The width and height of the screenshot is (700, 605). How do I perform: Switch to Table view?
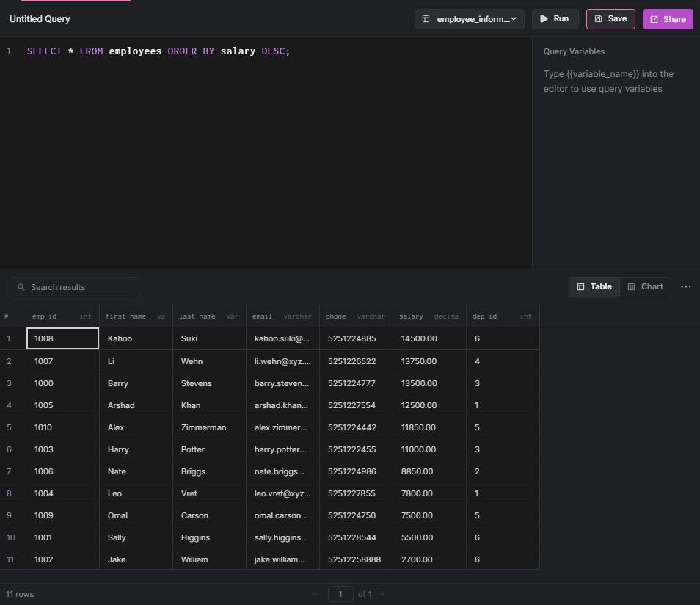[x=594, y=286]
